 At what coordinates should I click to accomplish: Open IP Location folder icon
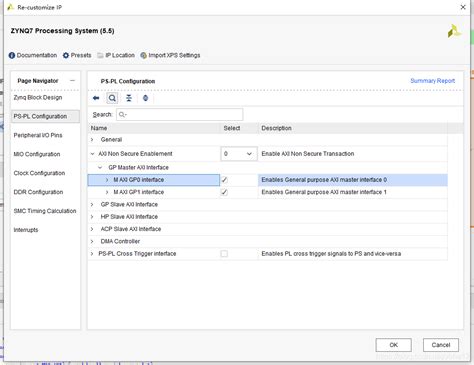(x=100, y=55)
